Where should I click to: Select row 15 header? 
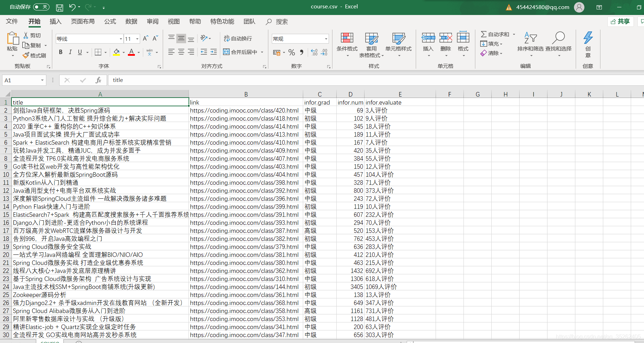pyautogui.click(x=6, y=215)
